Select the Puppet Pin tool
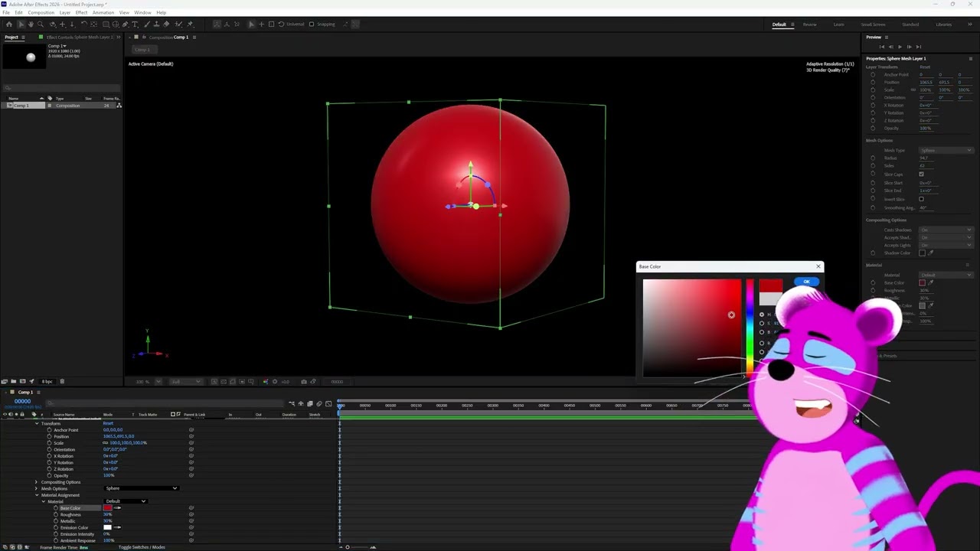The width and height of the screenshot is (980, 551). click(190, 24)
